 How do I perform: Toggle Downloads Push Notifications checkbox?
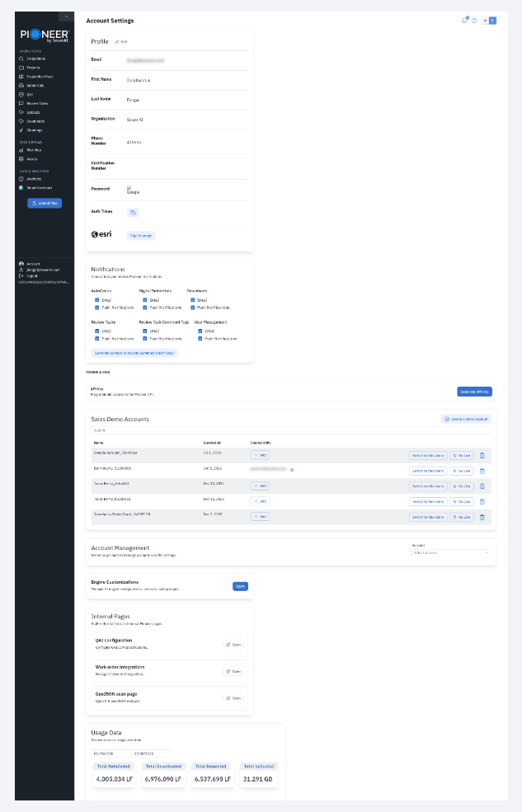[193, 307]
